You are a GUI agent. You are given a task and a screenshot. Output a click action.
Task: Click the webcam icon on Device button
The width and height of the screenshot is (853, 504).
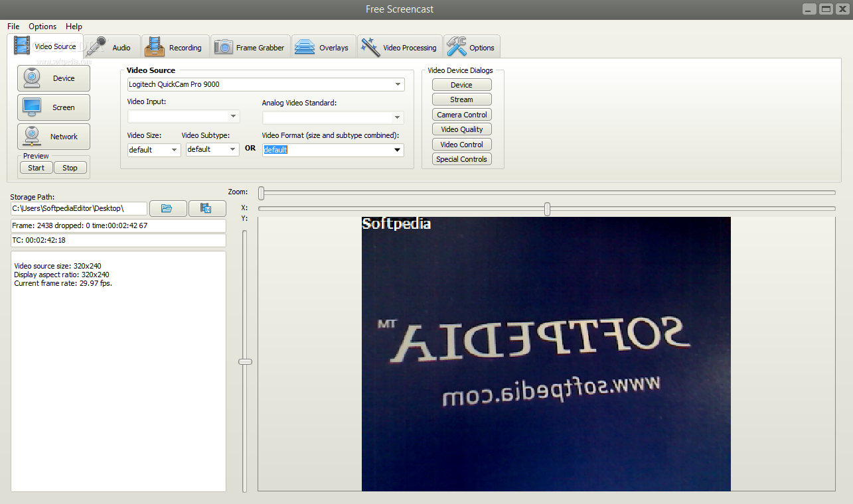tap(33, 78)
